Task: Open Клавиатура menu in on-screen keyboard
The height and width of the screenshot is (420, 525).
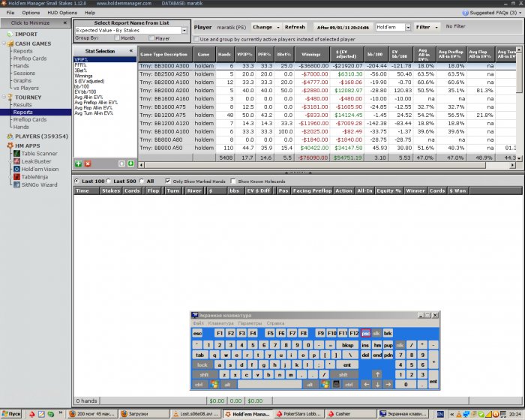Action: [220, 323]
